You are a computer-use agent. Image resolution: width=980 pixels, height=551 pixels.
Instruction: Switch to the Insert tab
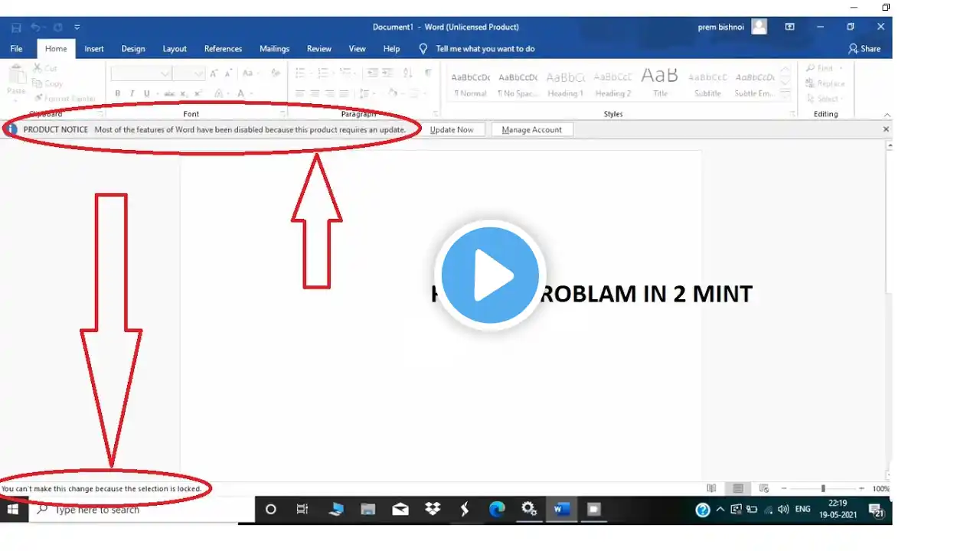(x=94, y=49)
